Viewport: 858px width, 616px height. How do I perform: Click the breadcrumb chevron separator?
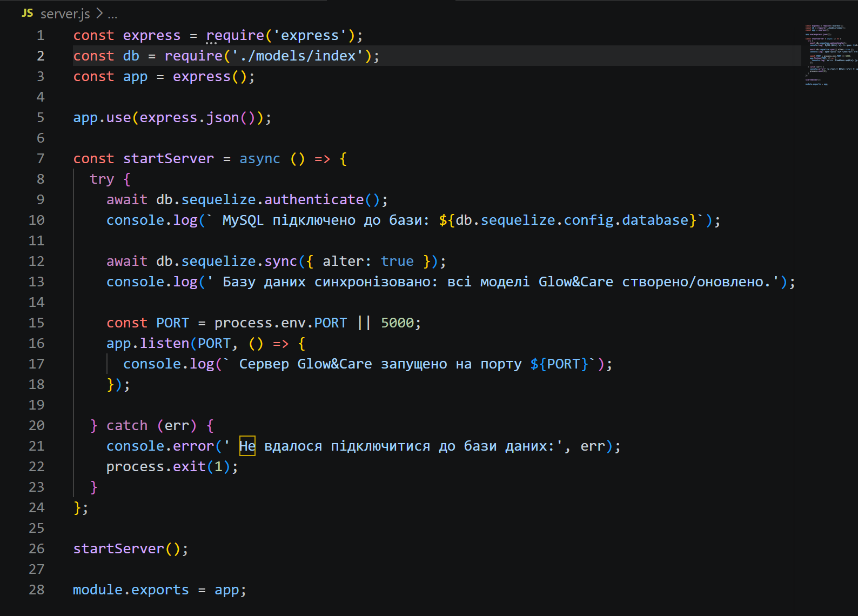point(99,13)
